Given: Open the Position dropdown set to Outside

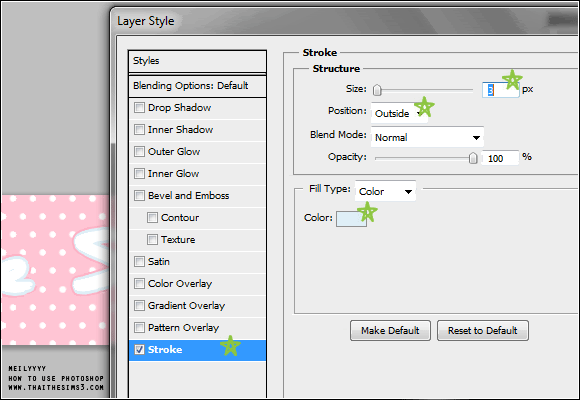Looking at the screenshot, I should point(399,113).
